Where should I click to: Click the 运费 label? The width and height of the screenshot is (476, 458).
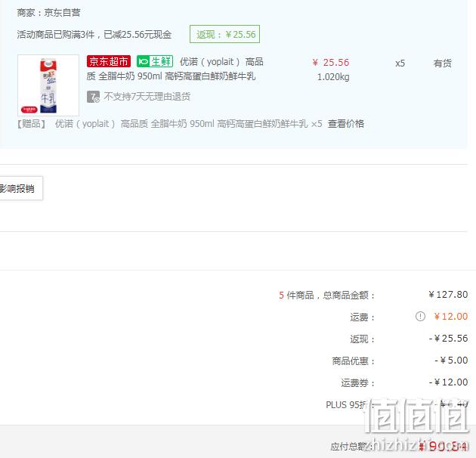point(363,317)
